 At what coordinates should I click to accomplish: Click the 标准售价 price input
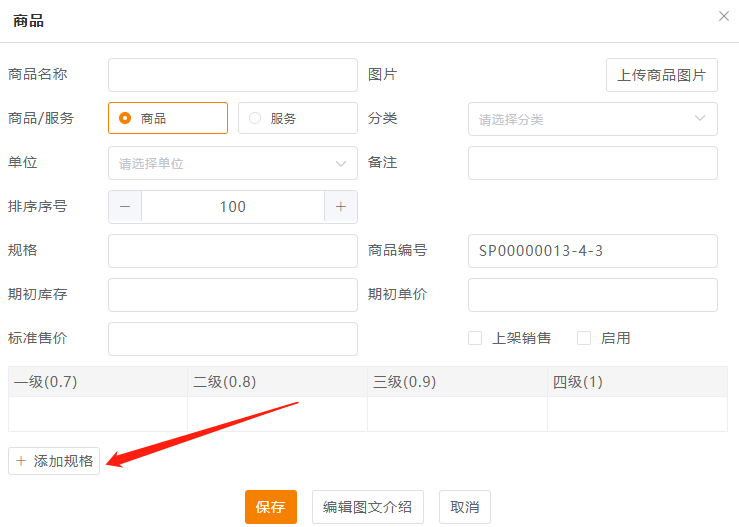(232, 339)
